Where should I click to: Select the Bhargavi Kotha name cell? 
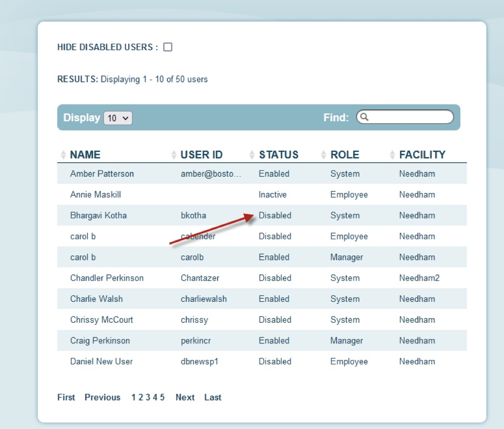tap(99, 216)
